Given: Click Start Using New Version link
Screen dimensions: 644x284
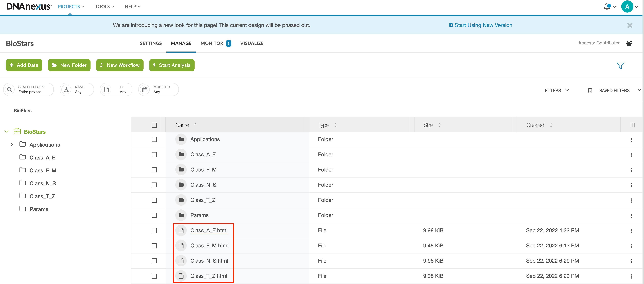Looking at the screenshot, I should point(480,25).
